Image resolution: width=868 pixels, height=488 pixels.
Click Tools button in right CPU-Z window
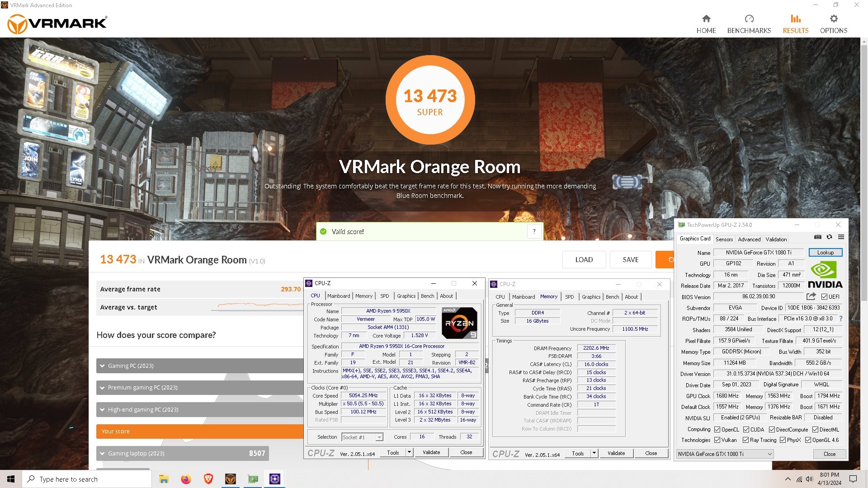point(578,453)
